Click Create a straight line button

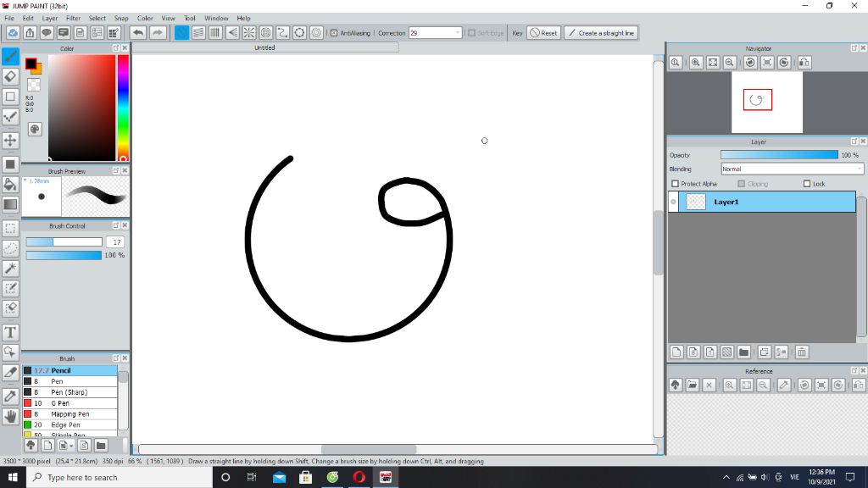(x=601, y=33)
